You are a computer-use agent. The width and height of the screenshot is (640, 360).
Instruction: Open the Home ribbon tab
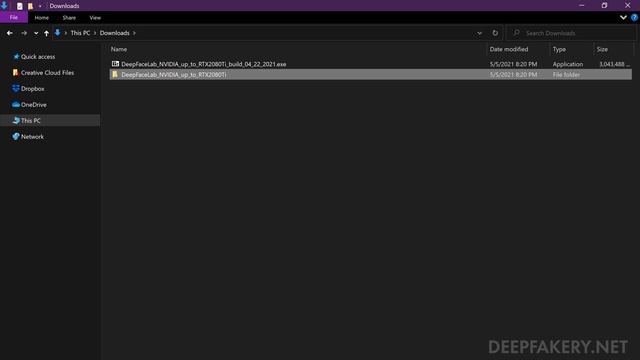42,18
